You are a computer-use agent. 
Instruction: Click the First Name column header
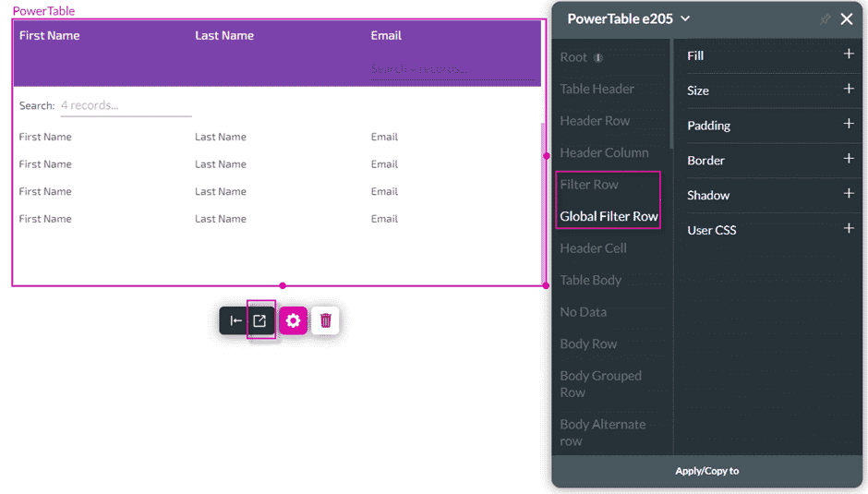(49, 35)
